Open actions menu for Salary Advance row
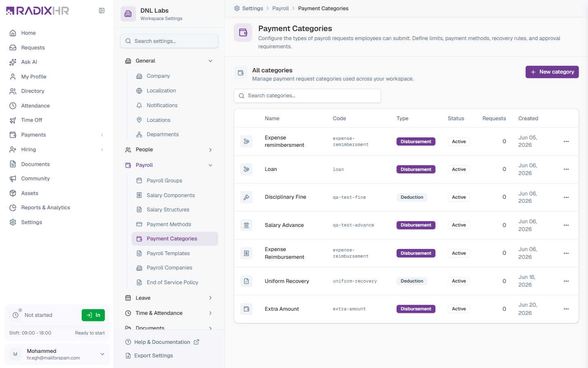Viewport: 588px width, 368px height. pyautogui.click(x=566, y=225)
